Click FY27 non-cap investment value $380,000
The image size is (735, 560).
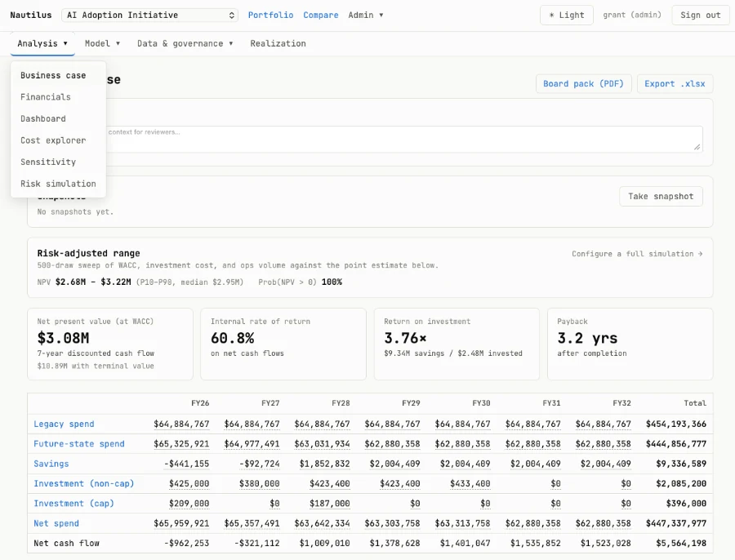259,483
